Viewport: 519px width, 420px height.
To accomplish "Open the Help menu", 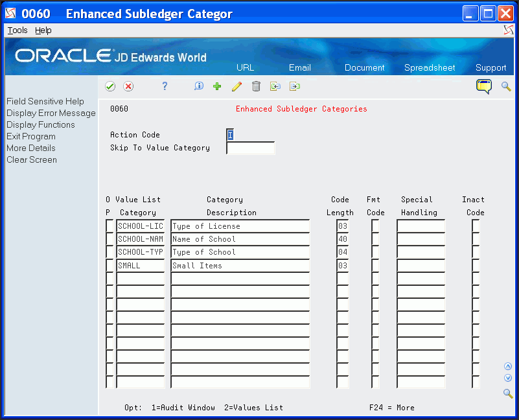I will pos(43,30).
